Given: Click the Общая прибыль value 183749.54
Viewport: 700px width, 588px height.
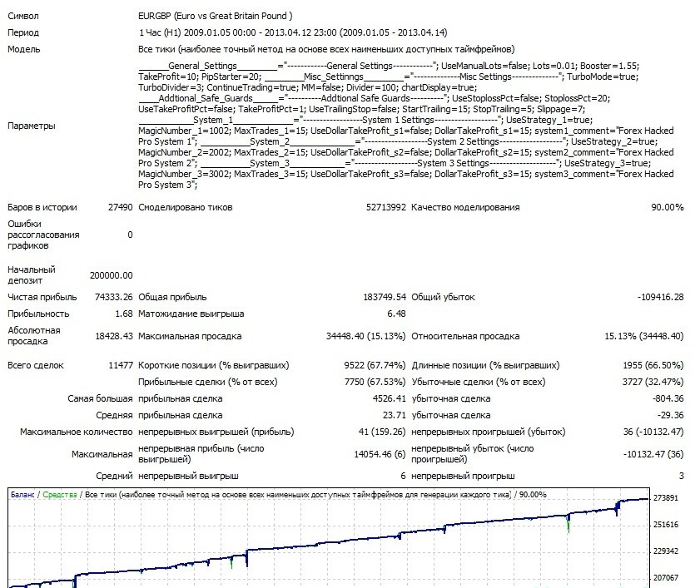Looking at the screenshot, I should [x=380, y=297].
